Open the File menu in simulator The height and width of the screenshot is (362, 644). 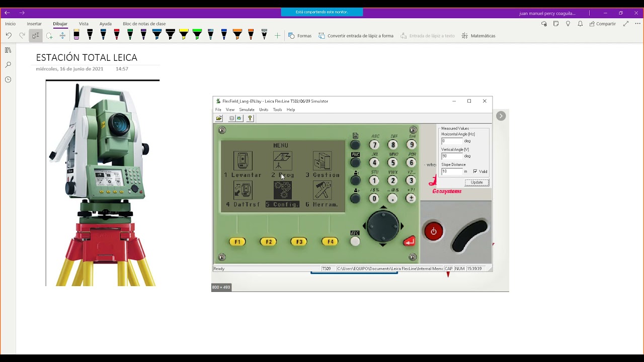click(x=218, y=110)
